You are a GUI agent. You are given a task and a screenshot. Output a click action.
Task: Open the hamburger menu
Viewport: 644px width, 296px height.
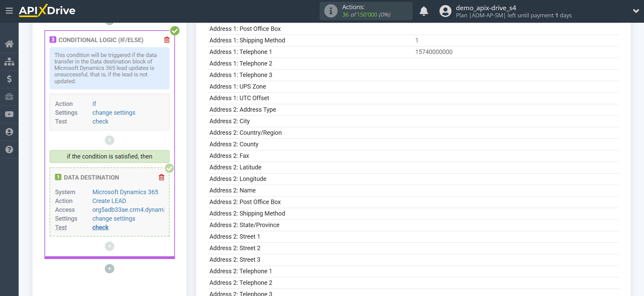[x=9, y=11]
